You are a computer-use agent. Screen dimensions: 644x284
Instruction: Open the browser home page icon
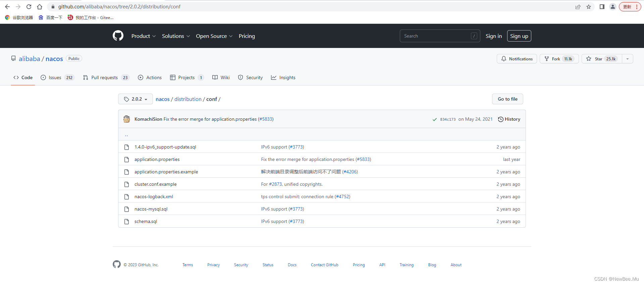[40, 7]
